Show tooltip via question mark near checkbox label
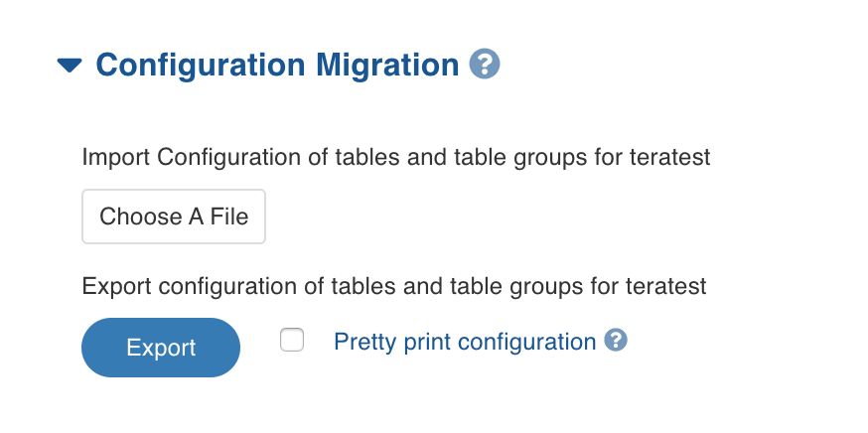 (616, 340)
